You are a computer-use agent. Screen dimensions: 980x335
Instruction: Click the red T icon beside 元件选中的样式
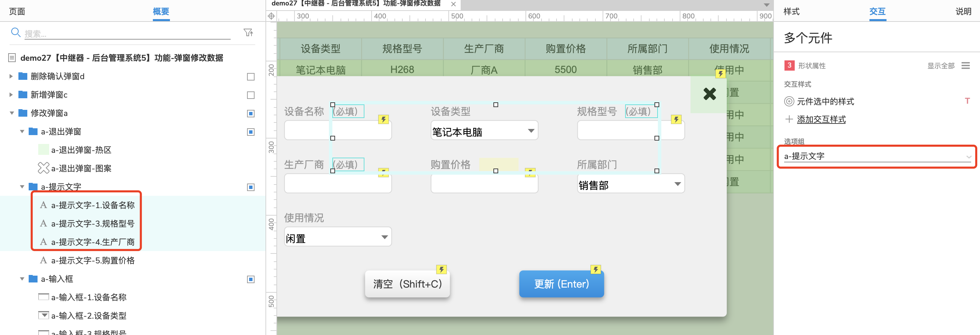tap(967, 101)
